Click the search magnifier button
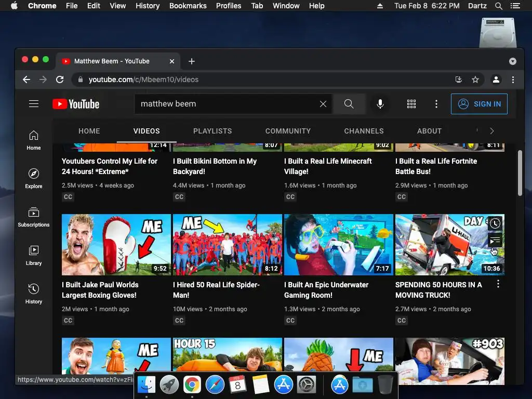Screen dimensions: 532x399 tap(349, 104)
